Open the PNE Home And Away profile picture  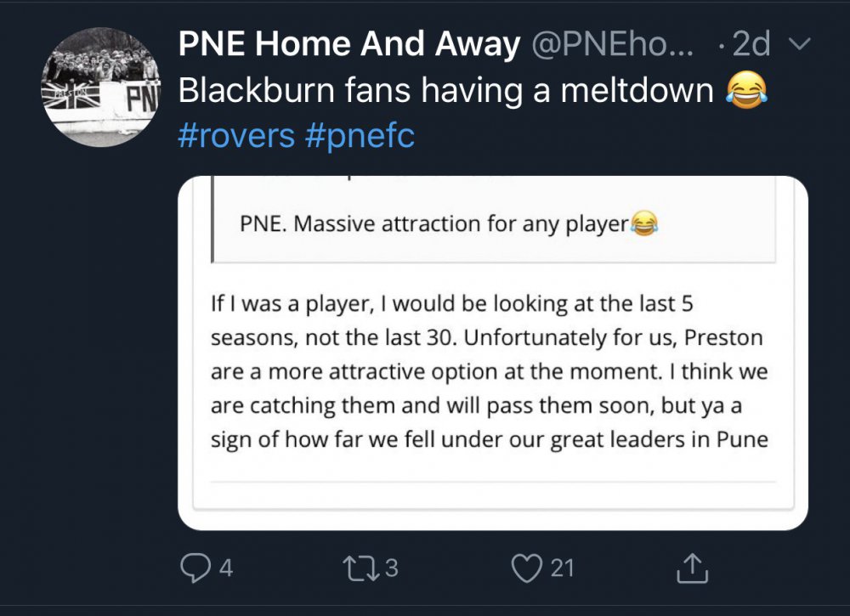click(x=102, y=88)
